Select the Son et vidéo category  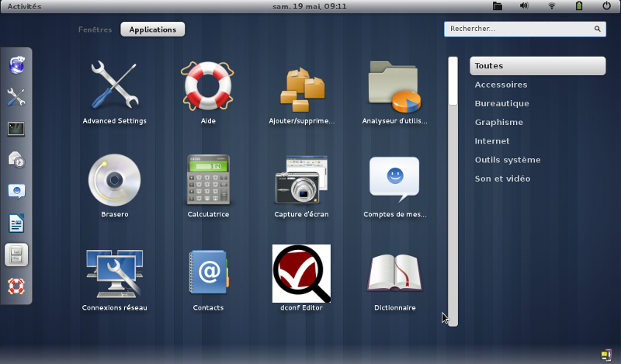(x=502, y=179)
